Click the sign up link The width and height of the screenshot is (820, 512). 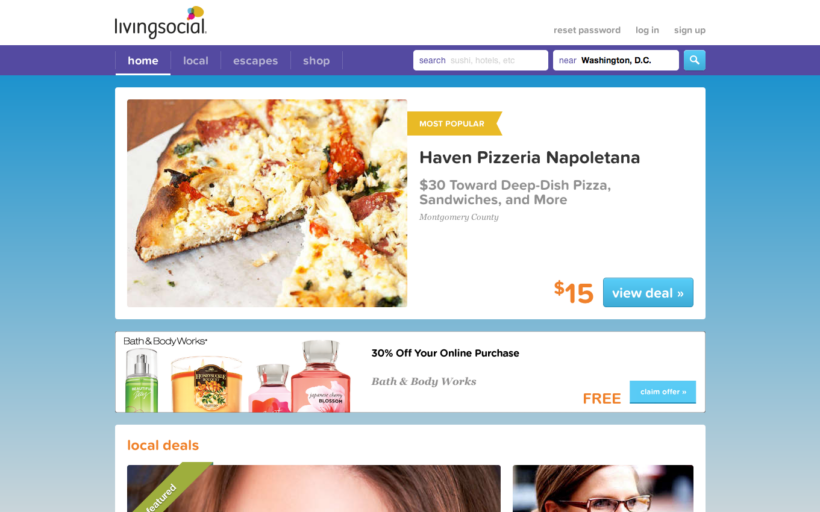coord(689,30)
